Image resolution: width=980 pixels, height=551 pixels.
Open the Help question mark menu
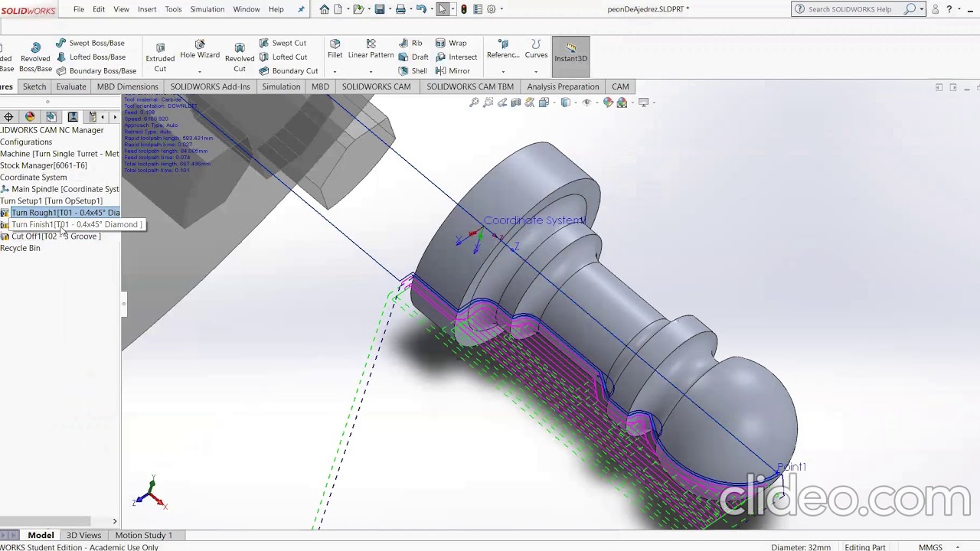[949, 9]
